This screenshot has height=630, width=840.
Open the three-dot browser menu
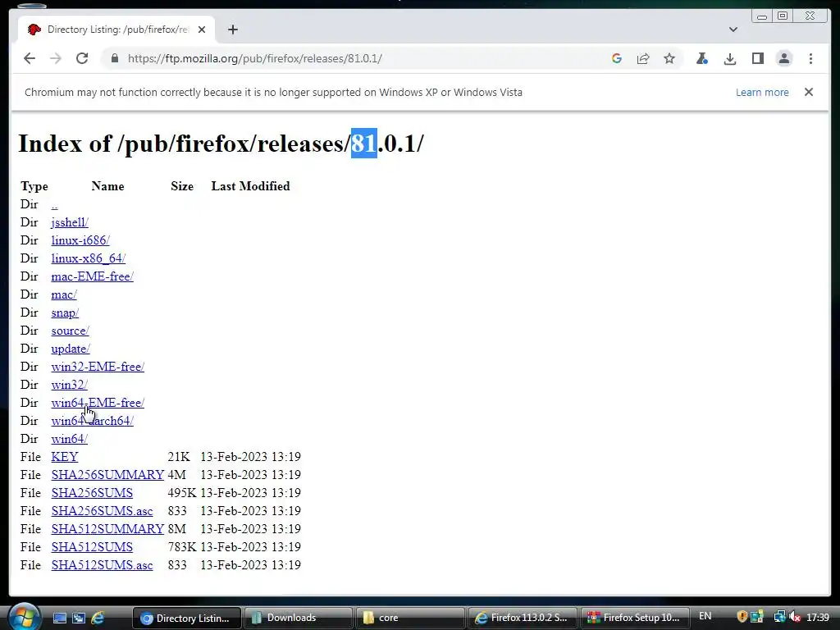[x=810, y=58]
